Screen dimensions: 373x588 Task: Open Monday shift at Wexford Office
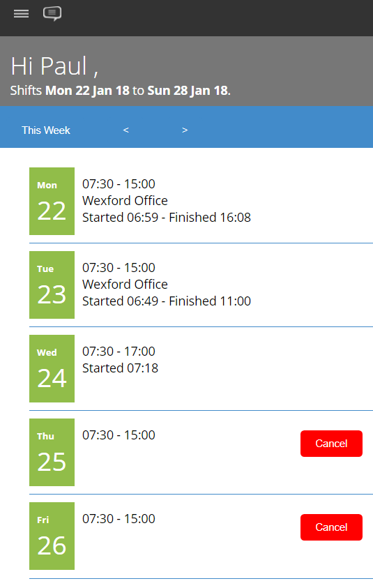tap(201, 202)
